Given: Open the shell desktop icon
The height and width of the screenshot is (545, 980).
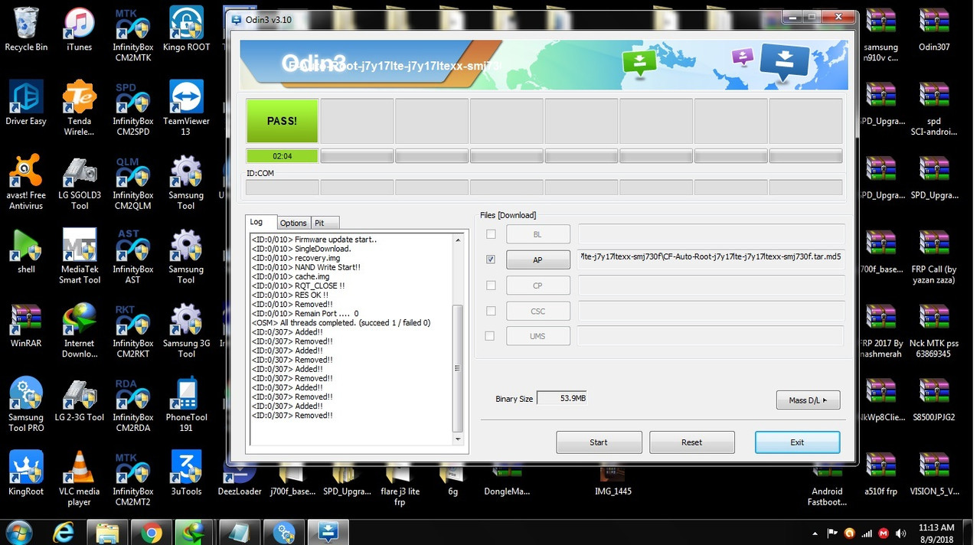Looking at the screenshot, I should click(26, 252).
